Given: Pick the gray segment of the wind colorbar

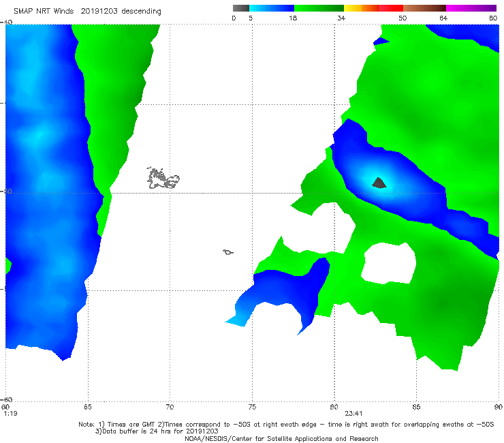Looking at the screenshot, I should (240, 8).
